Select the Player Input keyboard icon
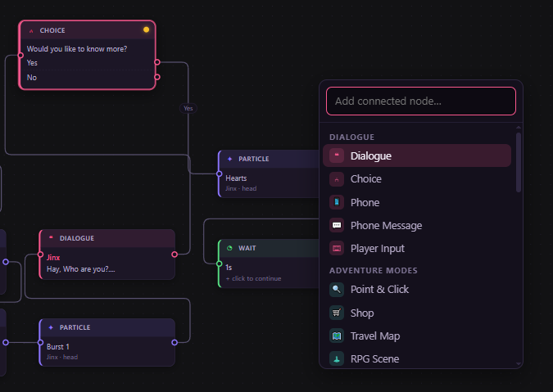Image resolution: width=553 pixels, height=392 pixels. pyautogui.click(x=337, y=248)
